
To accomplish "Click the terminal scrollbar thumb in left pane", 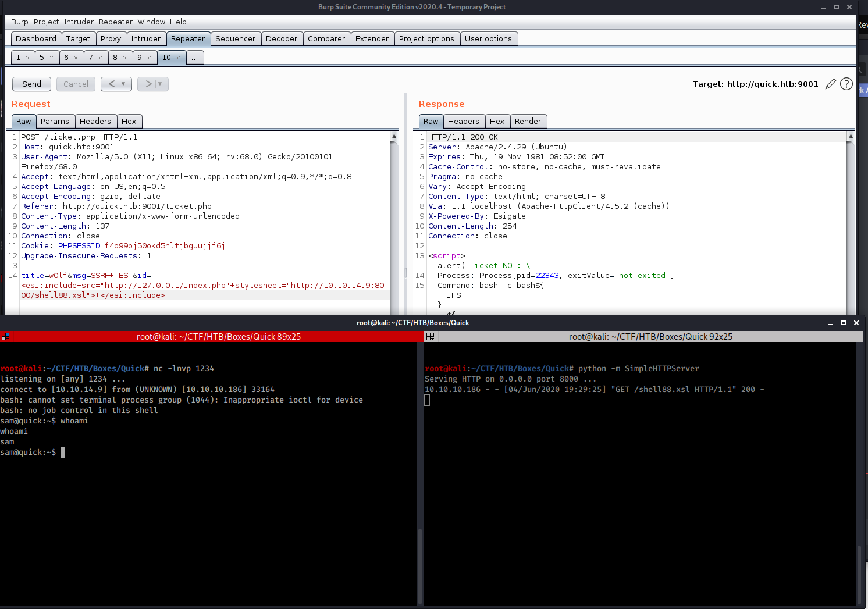I will click(x=420, y=566).
